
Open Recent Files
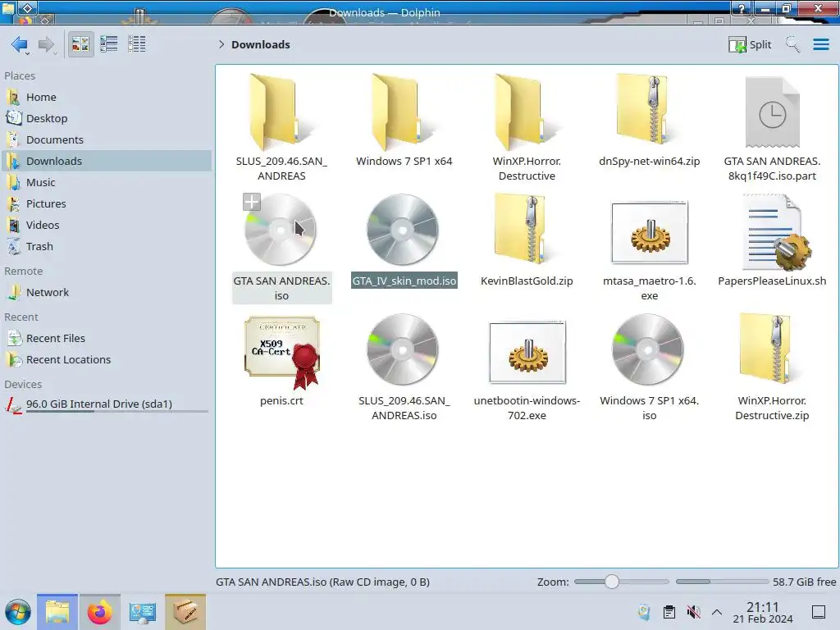pyautogui.click(x=106, y=339)
